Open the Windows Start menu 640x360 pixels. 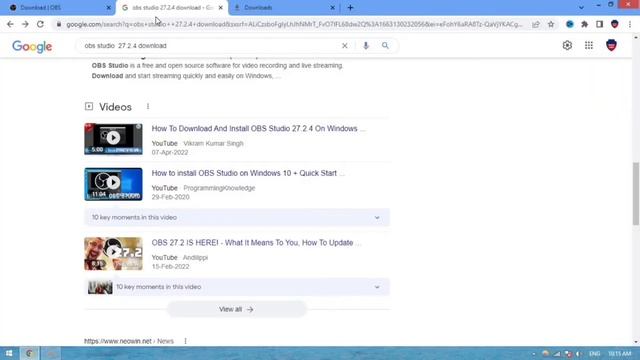click(9, 353)
